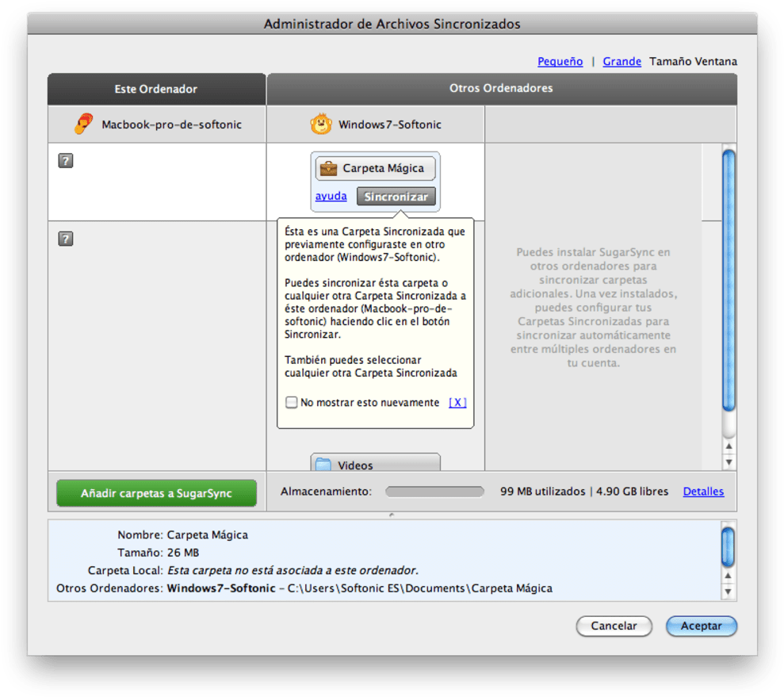Click the 'Esta carpeta no está asociada' text
The image size is (784, 697).
pos(293,570)
